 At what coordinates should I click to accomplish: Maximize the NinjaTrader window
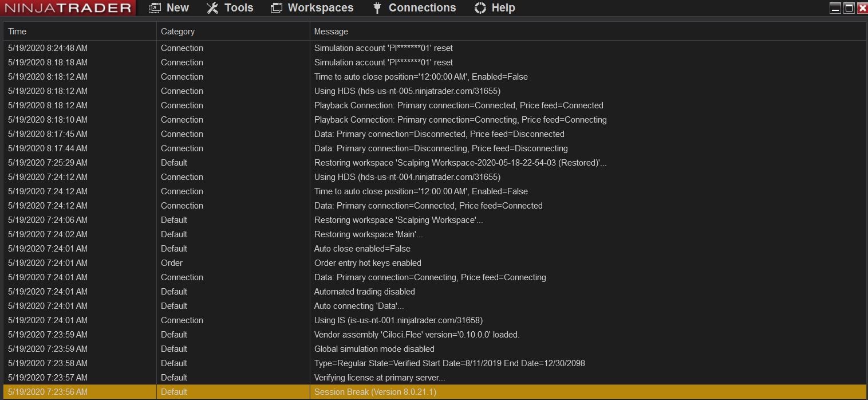point(849,8)
